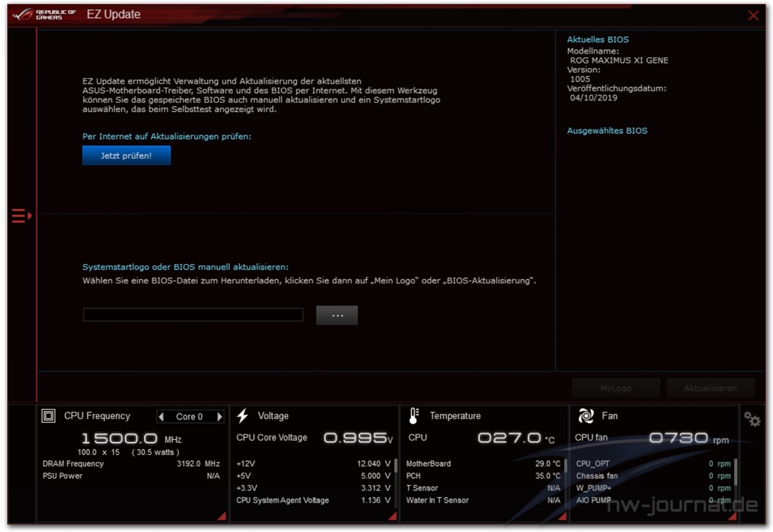Click CPU temperature 027.0 °C value
Image resolution: width=773 pixels, height=532 pixels.
(516, 438)
